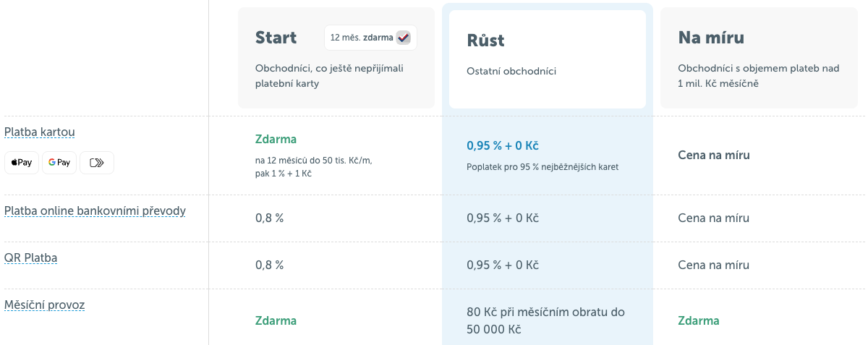
Task: Open the Platba online bankovními převody link
Action: pyautogui.click(x=95, y=211)
